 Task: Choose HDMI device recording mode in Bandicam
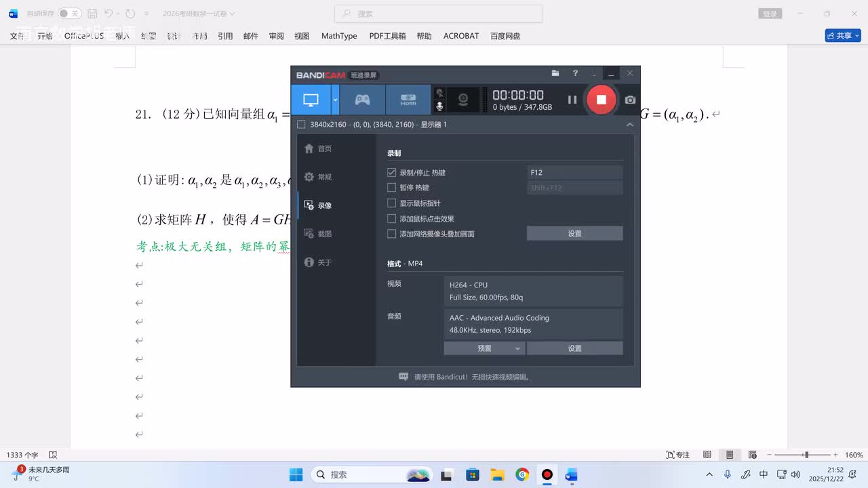point(408,100)
